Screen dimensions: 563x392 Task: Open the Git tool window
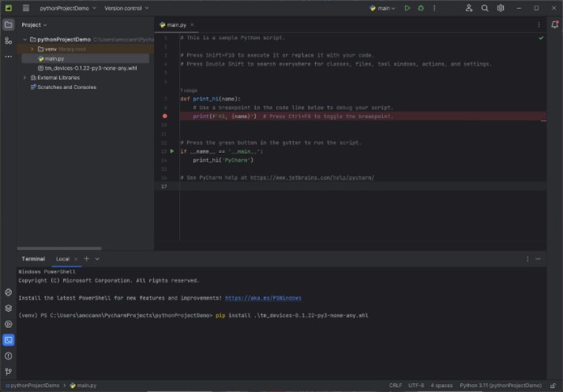pyautogui.click(x=8, y=372)
